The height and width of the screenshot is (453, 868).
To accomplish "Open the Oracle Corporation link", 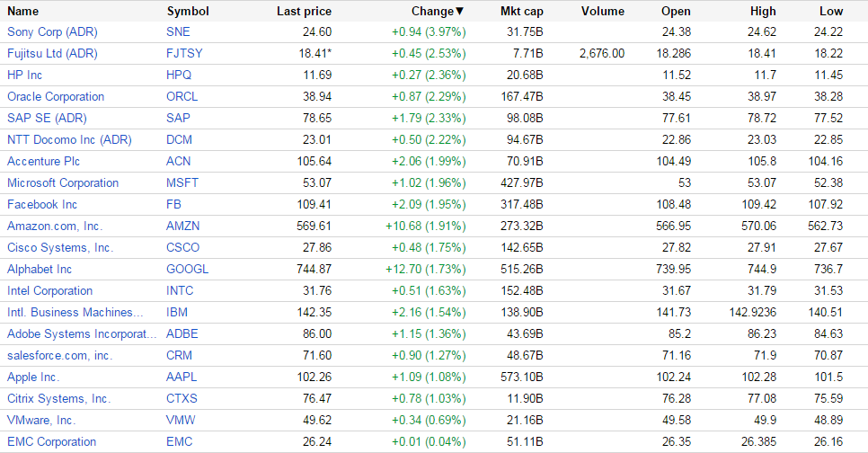I will (56, 96).
